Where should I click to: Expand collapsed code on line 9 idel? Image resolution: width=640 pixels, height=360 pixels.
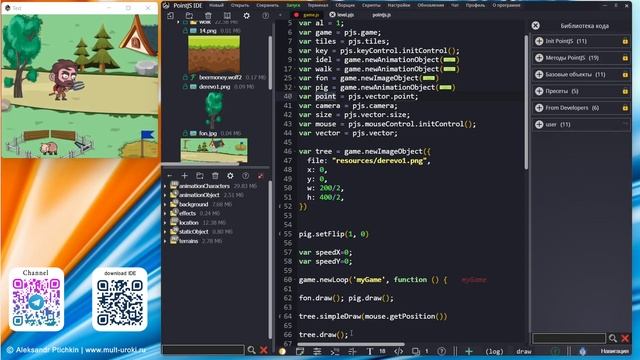click(x=449, y=60)
